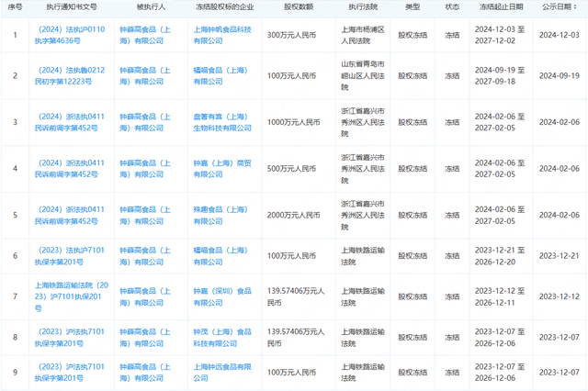588x391 pixels.
Task: Select the freeze period 2024-12-03 至 2027-12-02
Action: coord(500,35)
